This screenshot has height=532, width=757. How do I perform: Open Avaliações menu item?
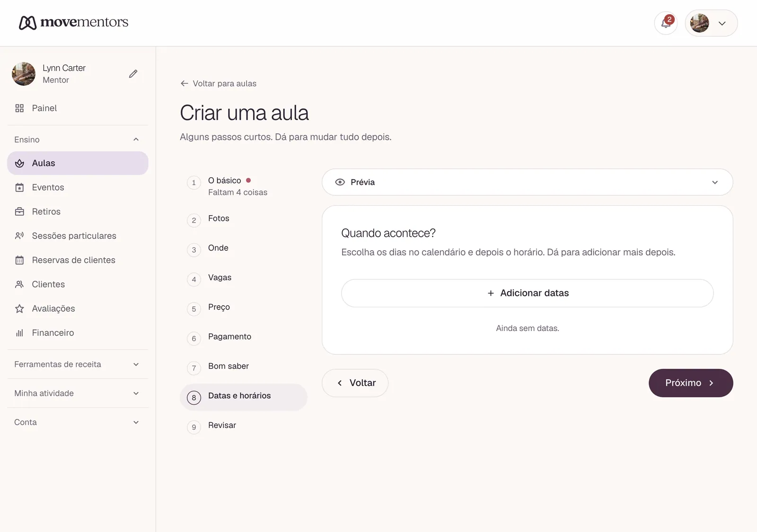pos(78,308)
